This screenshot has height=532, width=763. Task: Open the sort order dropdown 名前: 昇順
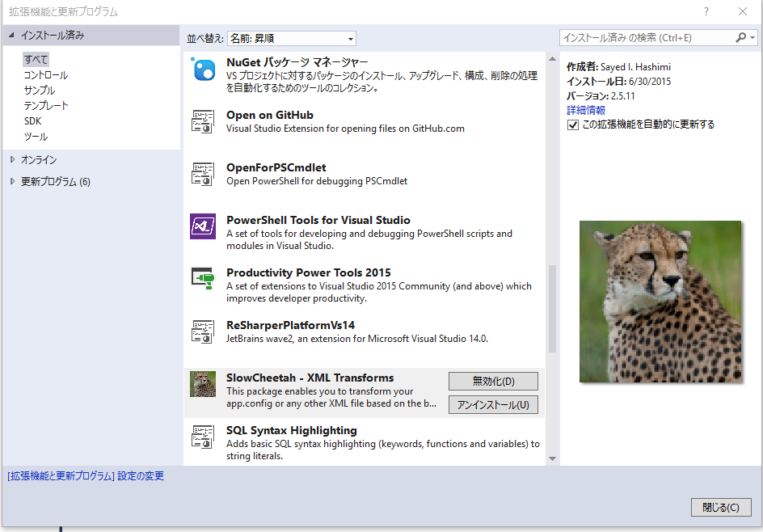click(292, 39)
